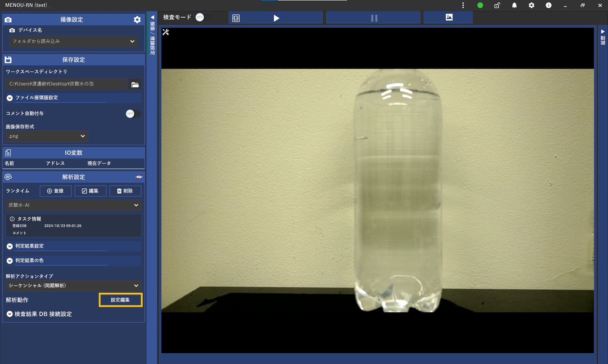Click the bottle camera image preview
608x364 pixels.
(377, 191)
